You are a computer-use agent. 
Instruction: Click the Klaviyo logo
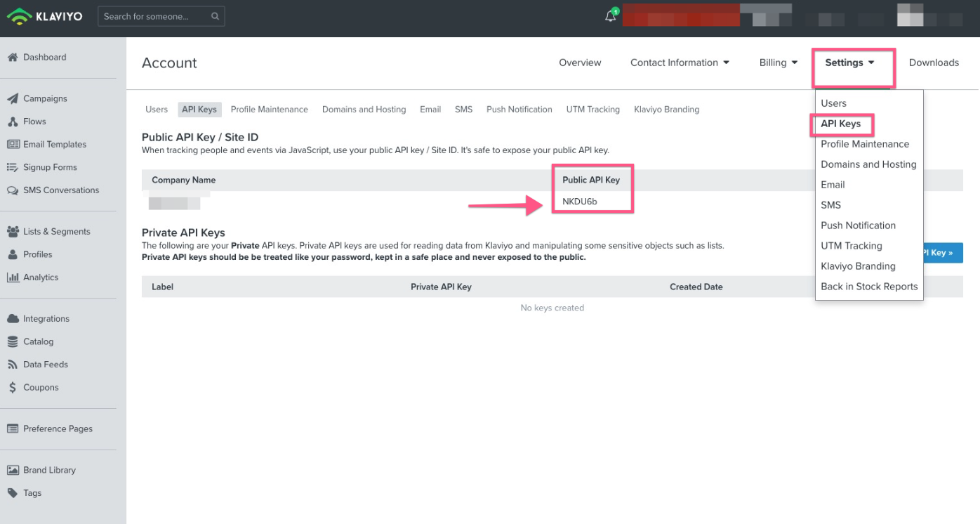click(x=45, y=16)
